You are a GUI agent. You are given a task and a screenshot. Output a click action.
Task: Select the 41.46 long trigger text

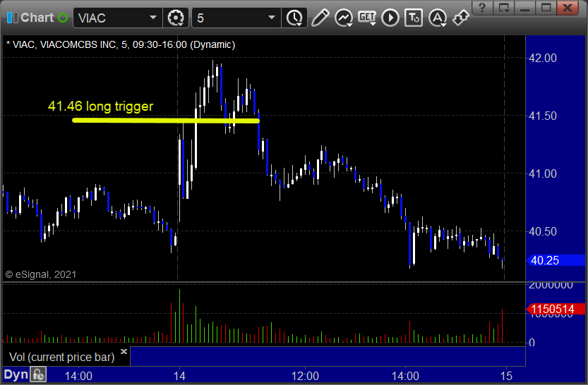[x=100, y=106]
